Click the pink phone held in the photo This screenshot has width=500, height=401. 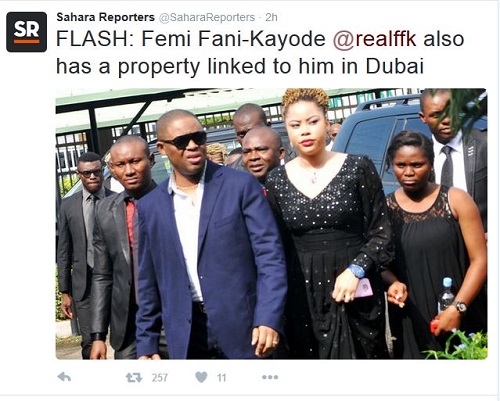[x=364, y=288]
